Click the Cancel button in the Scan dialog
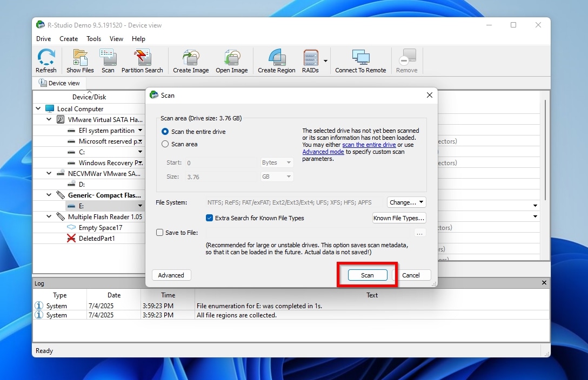The width and height of the screenshot is (588, 380). coord(411,275)
